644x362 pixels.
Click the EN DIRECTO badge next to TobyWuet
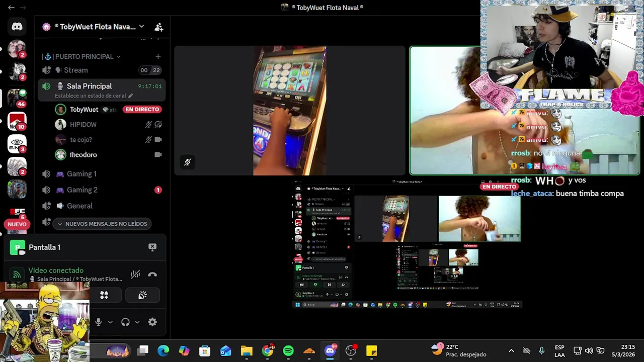pyautogui.click(x=142, y=110)
